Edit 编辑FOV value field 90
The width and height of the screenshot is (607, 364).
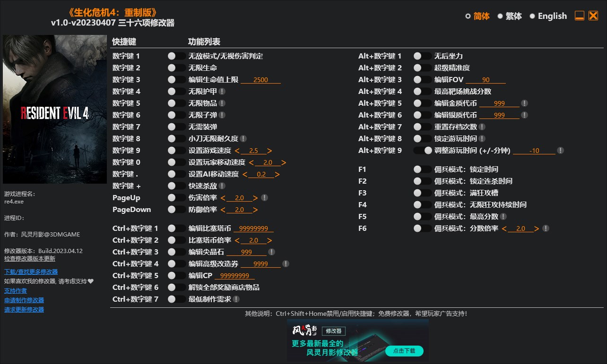tap(486, 80)
